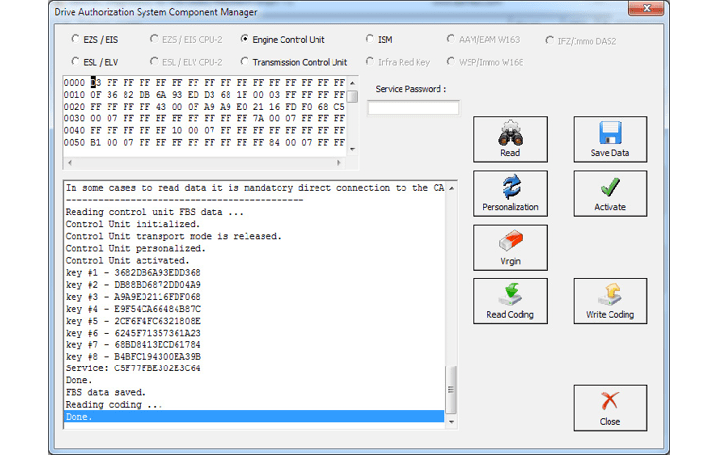The width and height of the screenshot is (719, 455).
Task: Click the first hex byte at offset 0000
Action: [x=95, y=82]
